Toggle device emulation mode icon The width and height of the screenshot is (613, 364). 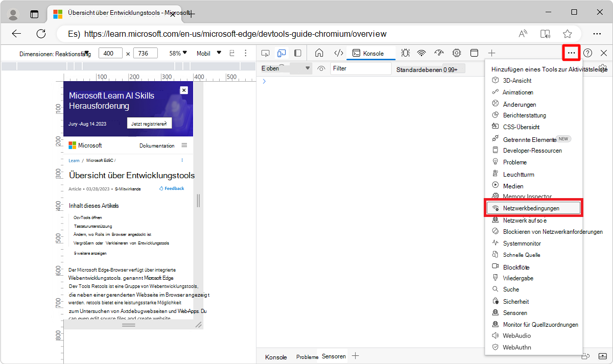[x=281, y=53]
